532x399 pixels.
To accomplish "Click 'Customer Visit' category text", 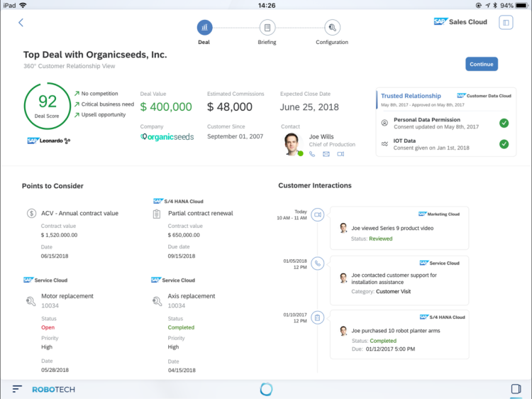I will coord(393,291).
